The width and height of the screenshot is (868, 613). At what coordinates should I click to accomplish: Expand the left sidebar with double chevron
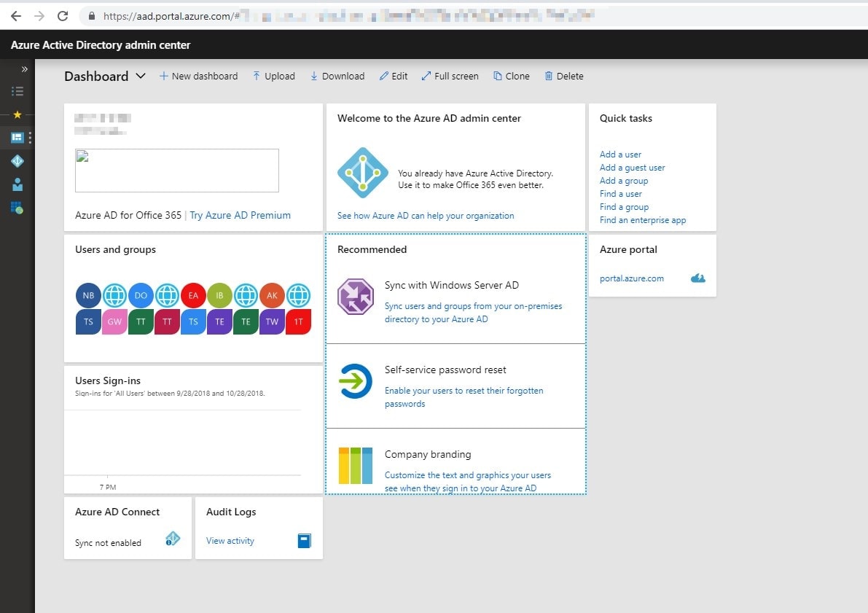(x=24, y=69)
